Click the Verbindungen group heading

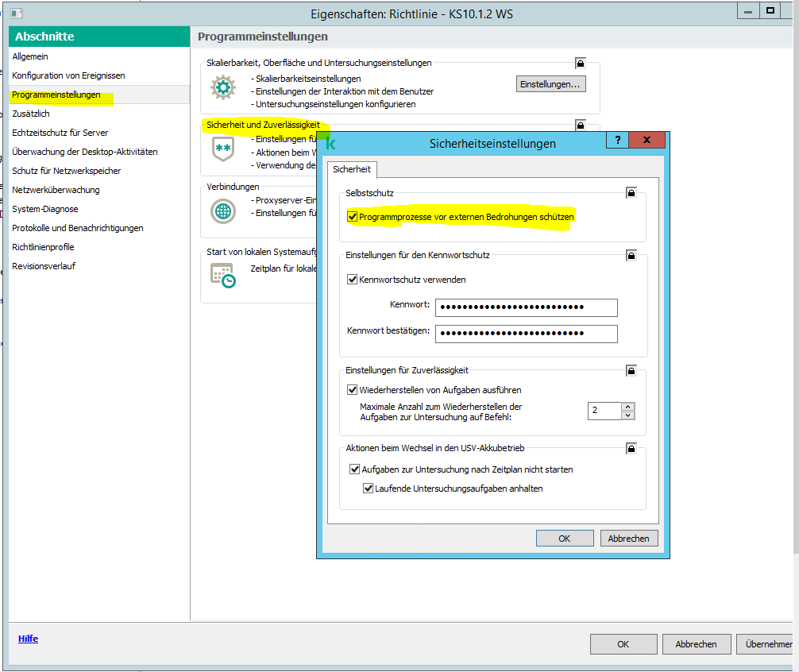[x=233, y=187]
